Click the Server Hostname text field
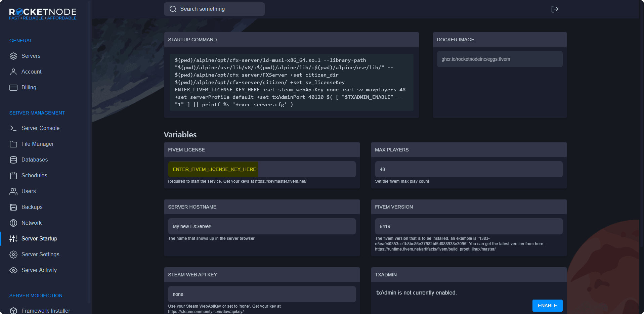 [262, 226]
